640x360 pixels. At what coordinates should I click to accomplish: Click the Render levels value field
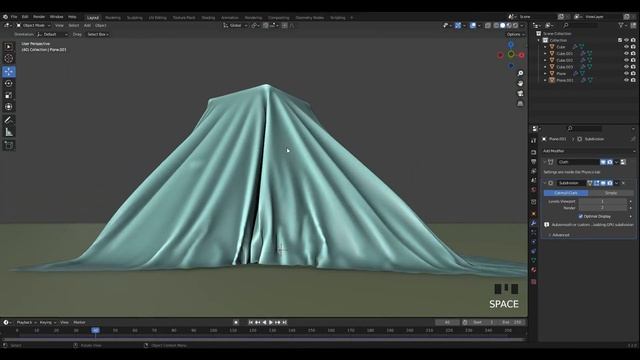[602, 208]
